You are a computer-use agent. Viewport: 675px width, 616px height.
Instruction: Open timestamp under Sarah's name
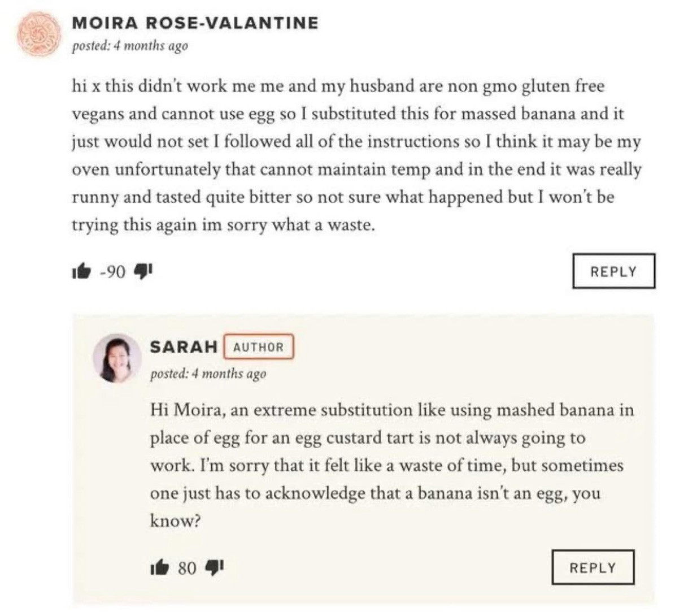208,374
